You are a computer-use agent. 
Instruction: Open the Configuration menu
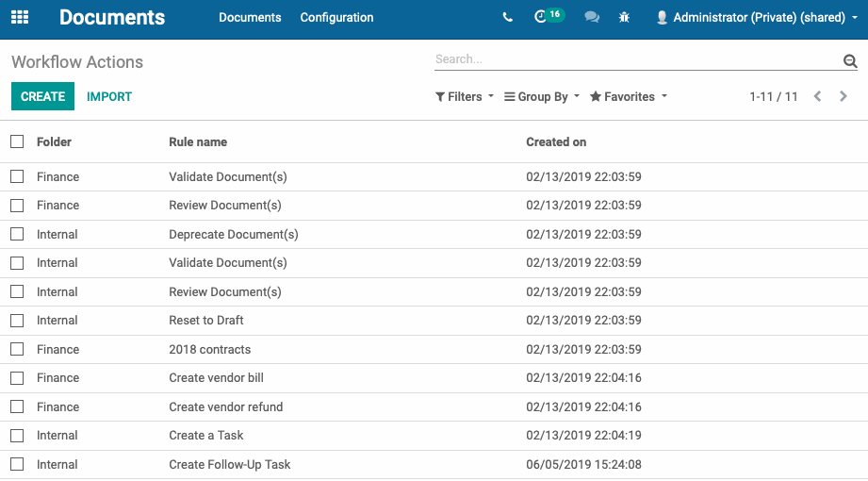point(336,18)
